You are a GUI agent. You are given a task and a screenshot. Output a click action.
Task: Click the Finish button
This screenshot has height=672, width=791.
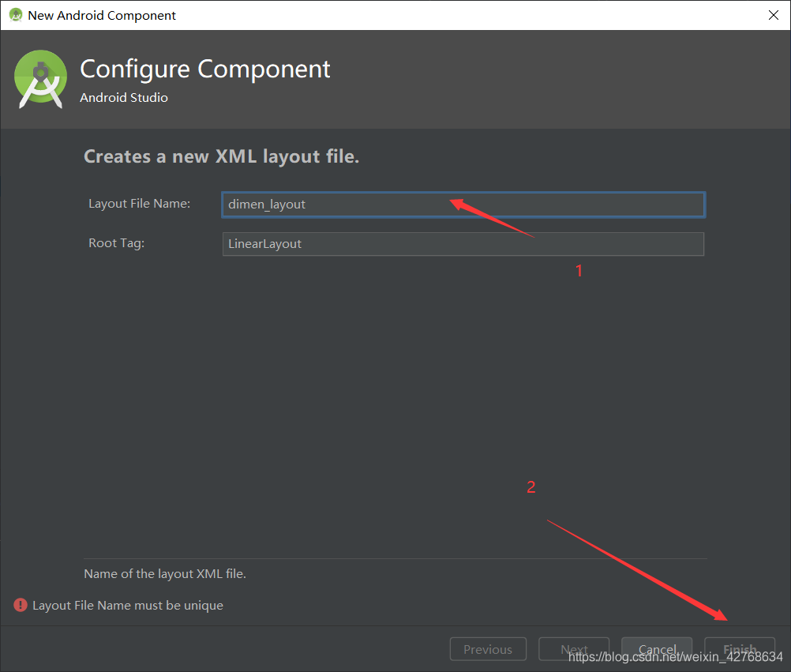point(740,649)
